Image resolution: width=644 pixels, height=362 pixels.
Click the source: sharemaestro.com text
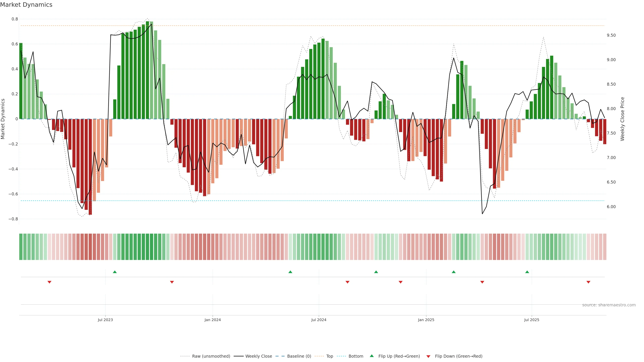pyautogui.click(x=609, y=305)
